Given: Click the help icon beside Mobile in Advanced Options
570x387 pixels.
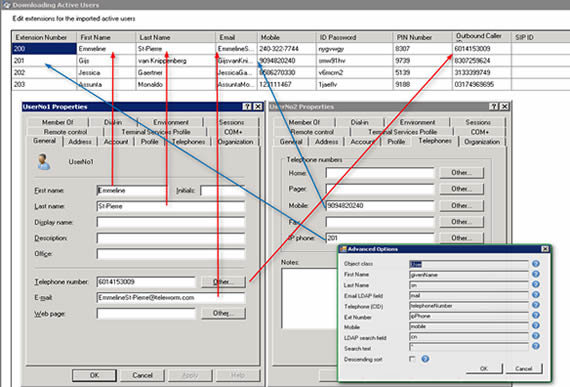Looking at the screenshot, I should (536, 326).
